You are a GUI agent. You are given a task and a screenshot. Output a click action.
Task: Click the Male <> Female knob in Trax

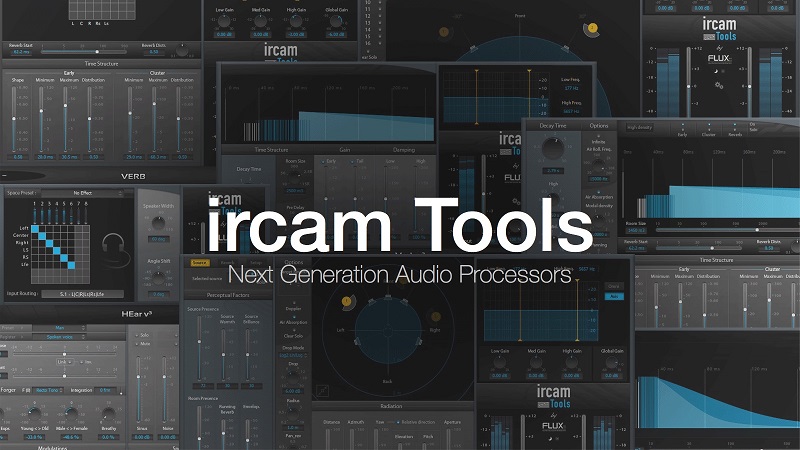pos(71,414)
